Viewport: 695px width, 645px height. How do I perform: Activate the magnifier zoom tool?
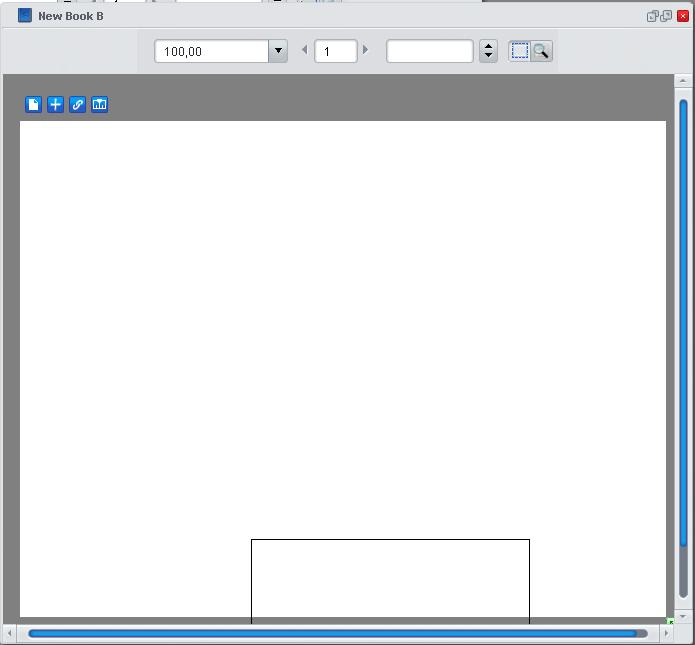click(541, 51)
